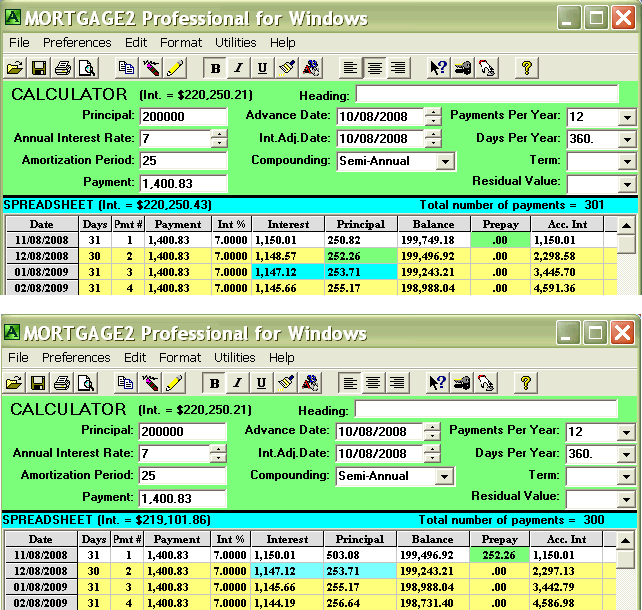The height and width of the screenshot is (610, 642).
Task: Toggle Bold formatting in the top window
Action: pyautogui.click(x=215, y=68)
